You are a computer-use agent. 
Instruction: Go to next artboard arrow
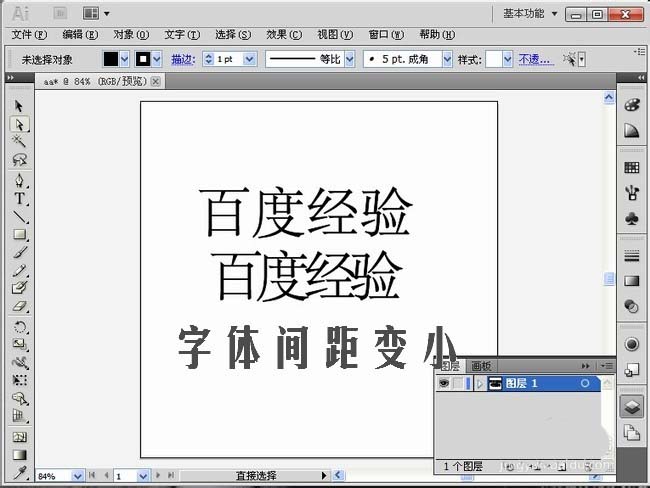[158, 476]
